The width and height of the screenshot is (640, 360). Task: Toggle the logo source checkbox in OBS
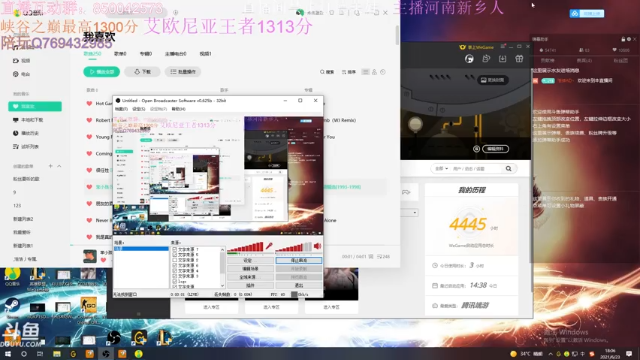pyautogui.click(x=175, y=281)
